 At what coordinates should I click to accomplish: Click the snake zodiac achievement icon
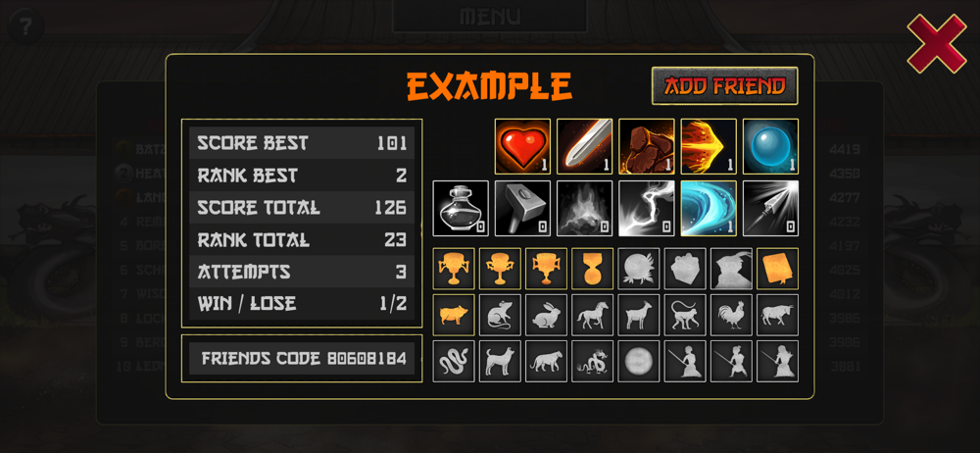click(454, 361)
